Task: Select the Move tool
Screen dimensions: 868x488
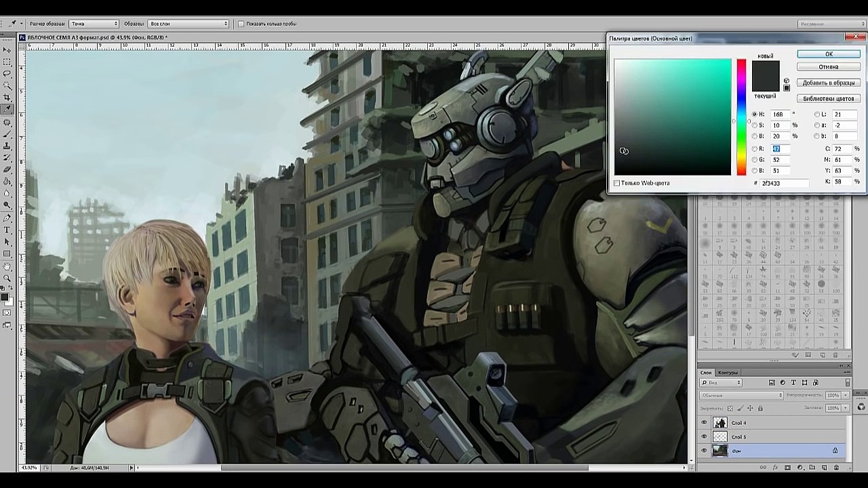Action: tap(7, 49)
